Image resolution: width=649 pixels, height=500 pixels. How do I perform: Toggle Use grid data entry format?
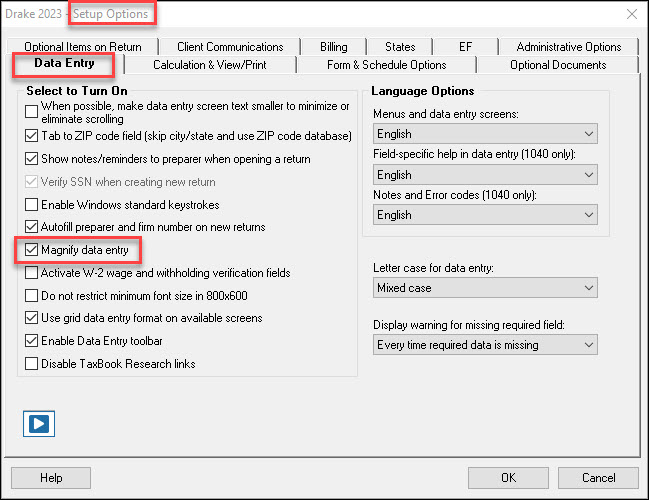(31, 317)
